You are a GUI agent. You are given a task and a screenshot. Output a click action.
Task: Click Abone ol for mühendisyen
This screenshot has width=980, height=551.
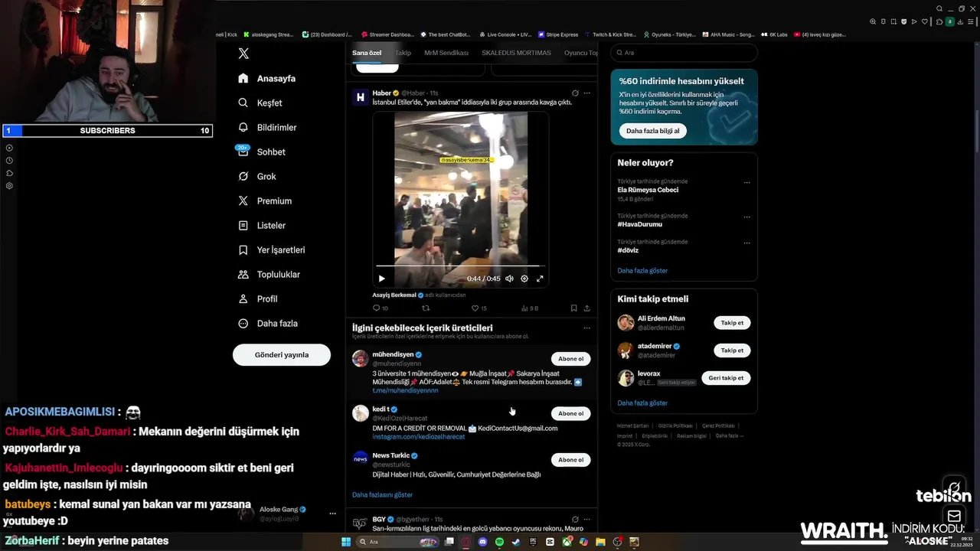point(571,359)
